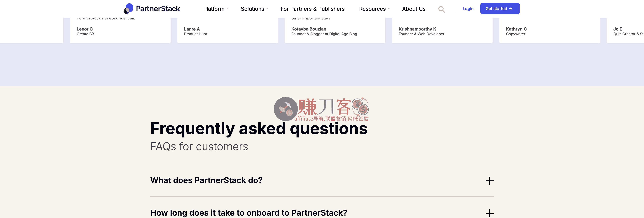The image size is (644, 218).
Task: Expand the 'How long does it take to onboard' FAQ
Action: 249,213
